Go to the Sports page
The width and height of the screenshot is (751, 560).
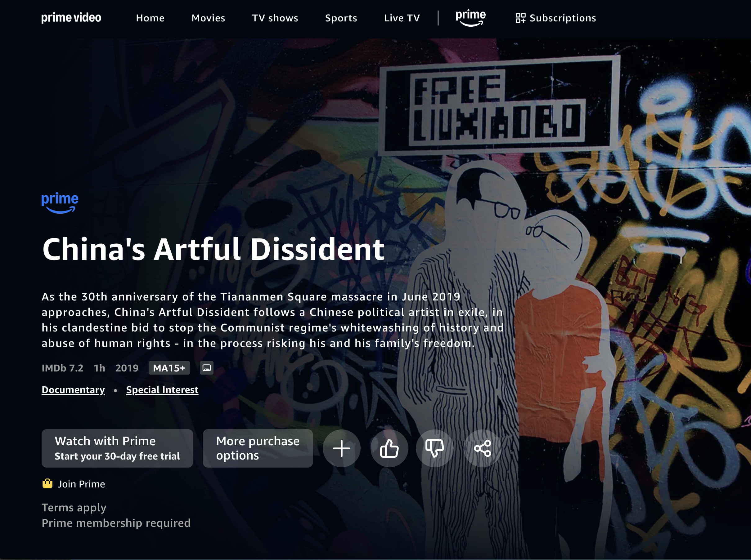tap(340, 18)
